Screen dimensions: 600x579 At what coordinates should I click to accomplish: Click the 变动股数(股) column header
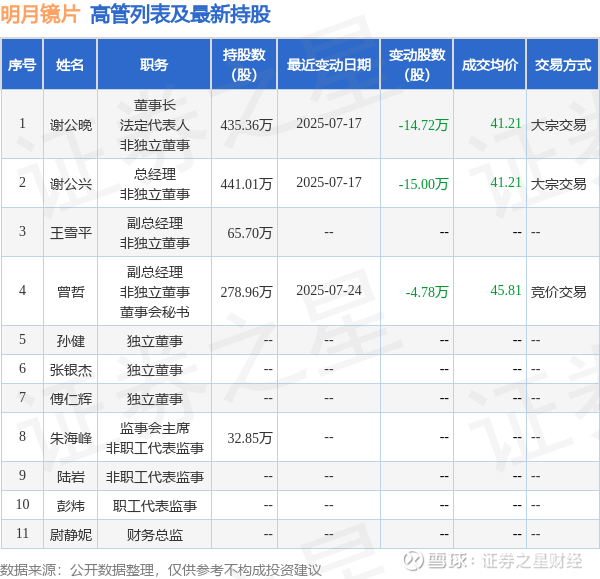417,65
